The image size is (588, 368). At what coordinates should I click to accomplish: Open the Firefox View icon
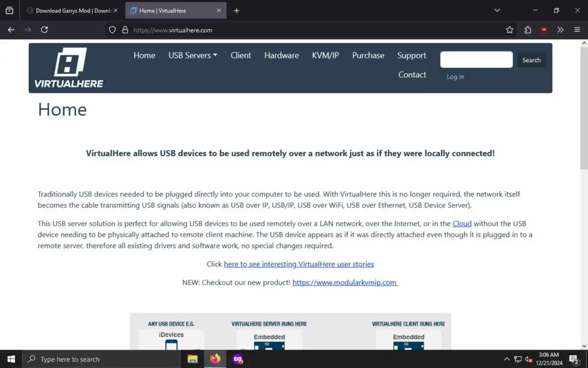click(x=9, y=10)
